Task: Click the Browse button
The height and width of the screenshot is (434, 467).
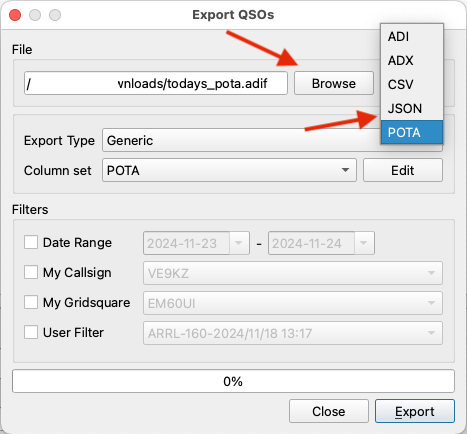Action: (334, 83)
